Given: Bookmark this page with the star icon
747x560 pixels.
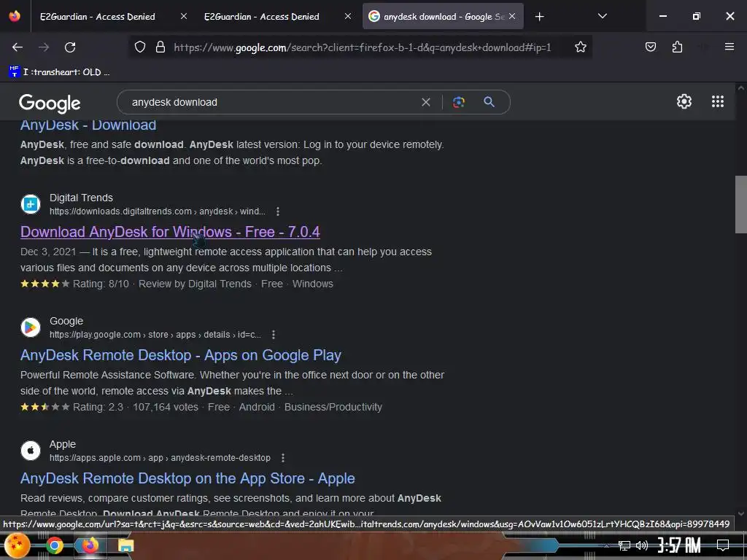Looking at the screenshot, I should coord(580,47).
